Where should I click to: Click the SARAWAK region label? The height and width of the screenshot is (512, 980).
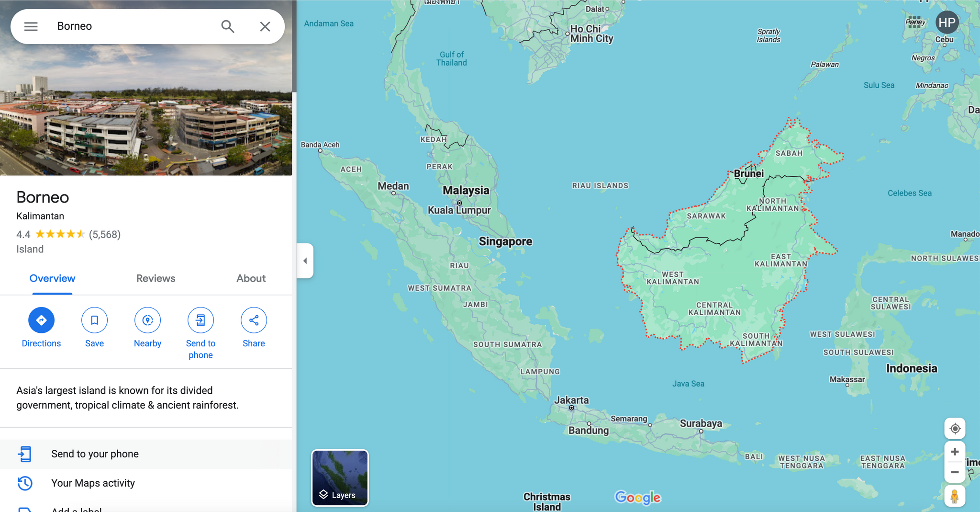tap(706, 216)
